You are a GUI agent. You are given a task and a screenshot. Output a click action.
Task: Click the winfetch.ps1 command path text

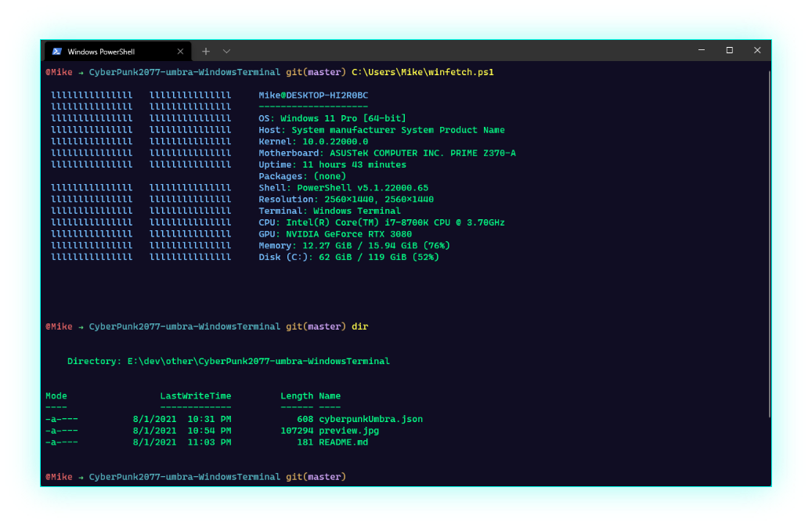click(x=423, y=72)
